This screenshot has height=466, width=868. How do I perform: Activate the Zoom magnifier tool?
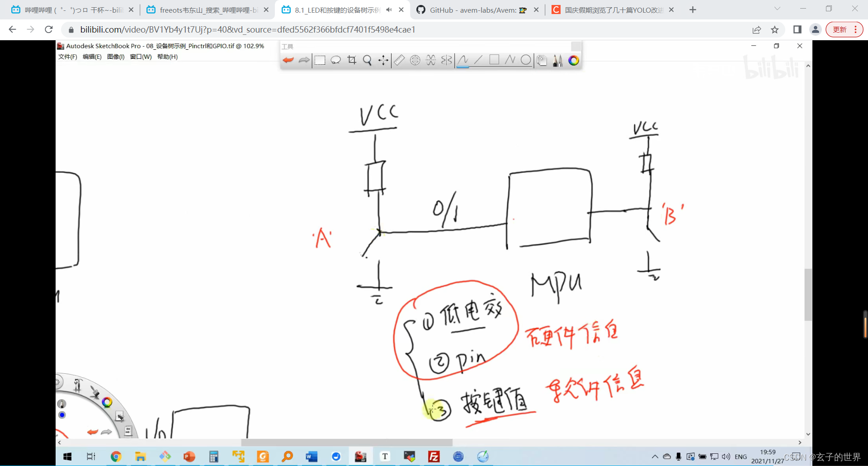tap(368, 60)
